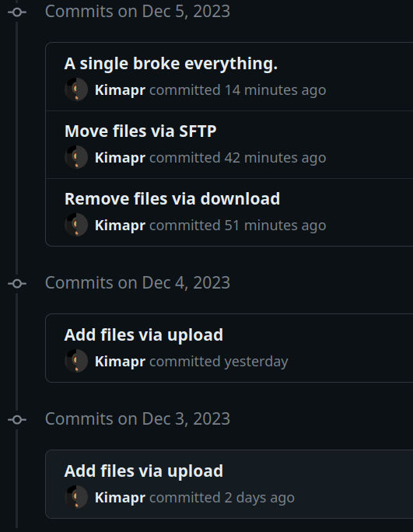Screen dimensions: 413x532
Task: Click the commit node icon for Dec 3, 2023
Action: tap(17, 420)
